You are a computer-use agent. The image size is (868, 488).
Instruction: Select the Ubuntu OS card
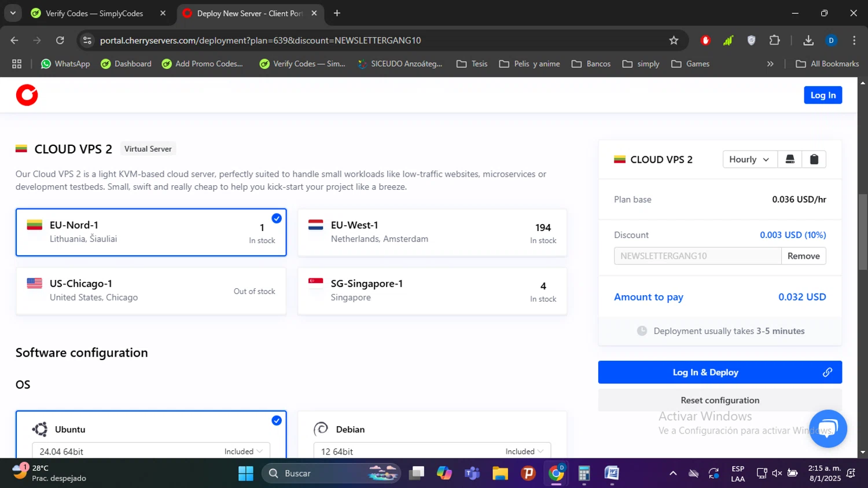[151, 434]
